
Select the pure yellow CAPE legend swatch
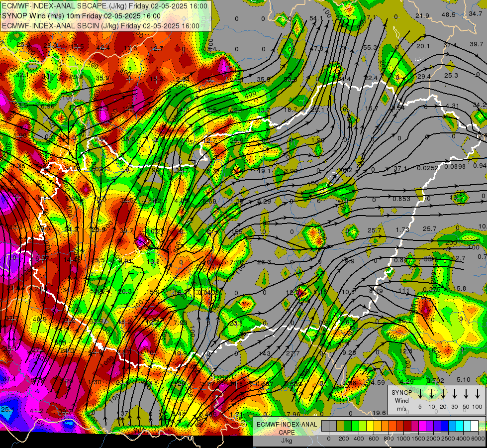pyautogui.click(x=370, y=426)
